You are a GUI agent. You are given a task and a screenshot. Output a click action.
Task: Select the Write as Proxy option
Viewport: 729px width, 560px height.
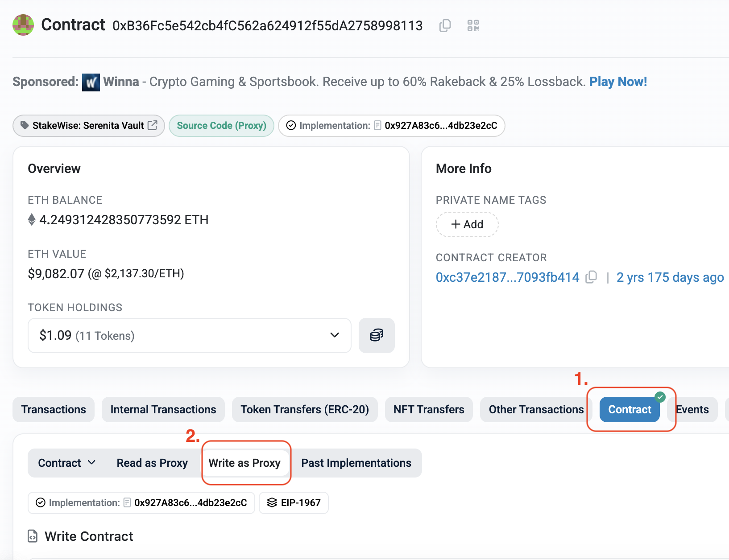244,463
